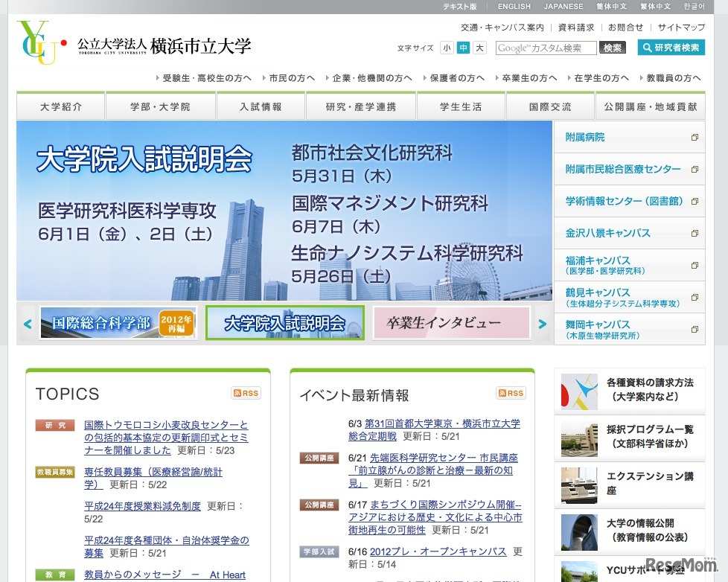The width and height of the screenshot is (728, 582).
Task: Advance the banner with the right arrow
Action: coord(543,324)
